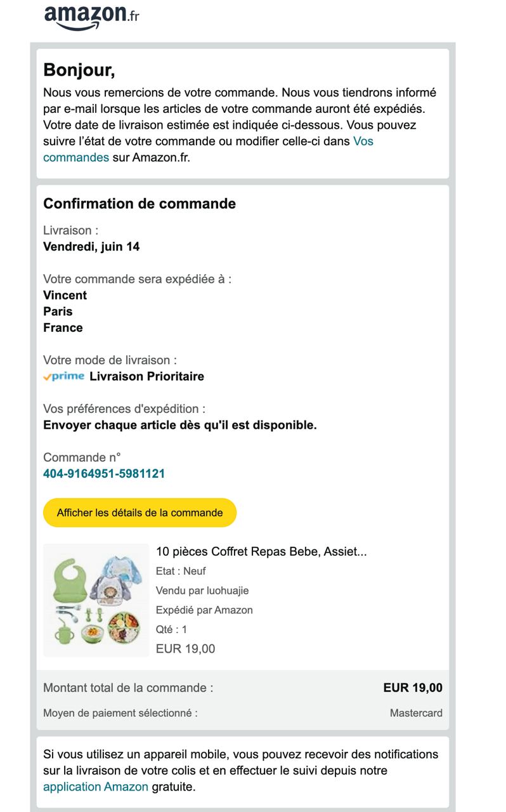Click the Vendu par luohuajie seller line
Viewport: 506px width, 812px height.
(202, 591)
